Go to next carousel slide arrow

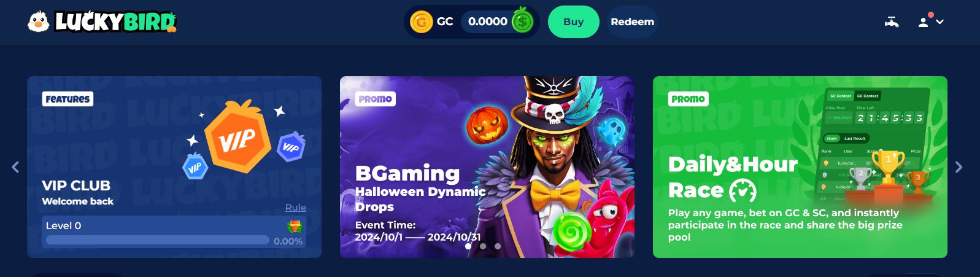[959, 166]
